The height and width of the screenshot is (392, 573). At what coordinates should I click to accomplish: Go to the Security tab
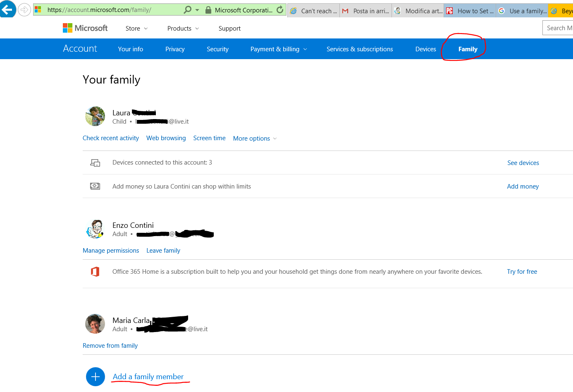[217, 49]
